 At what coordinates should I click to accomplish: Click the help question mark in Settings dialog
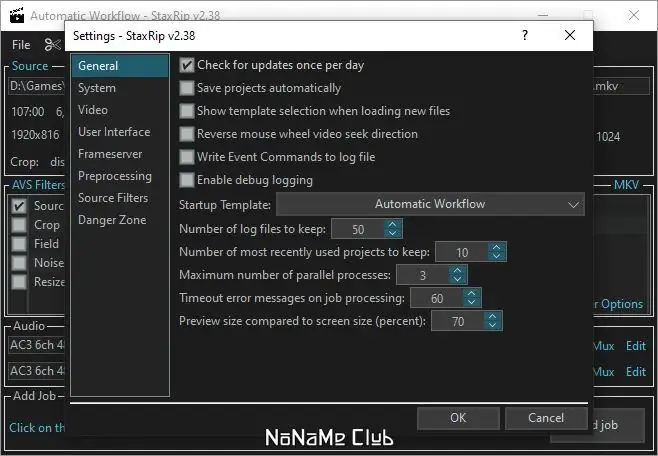[x=525, y=35]
